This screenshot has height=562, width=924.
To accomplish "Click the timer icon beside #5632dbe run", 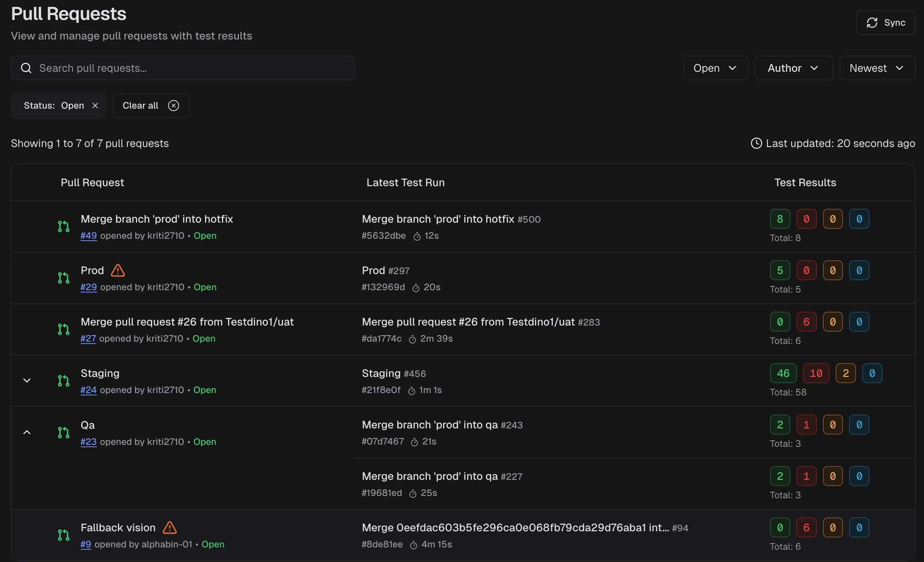I will tap(417, 236).
